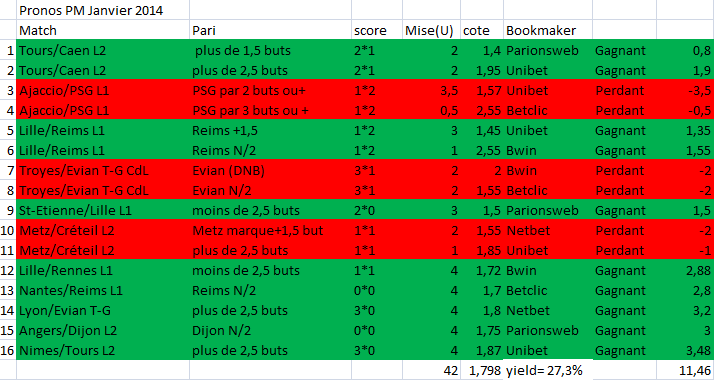Screen dimensions: 714x380
Task: Select the St-Etienne/Lille L1 match cell
Action: (103, 210)
